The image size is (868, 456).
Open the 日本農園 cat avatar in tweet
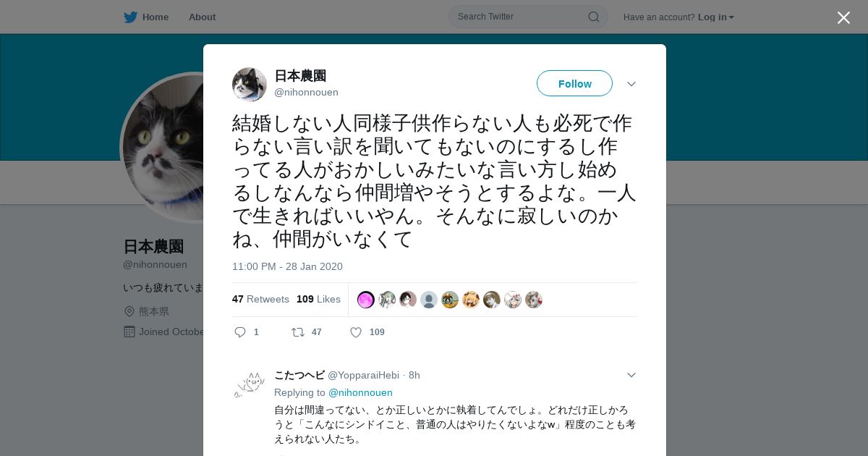250,85
